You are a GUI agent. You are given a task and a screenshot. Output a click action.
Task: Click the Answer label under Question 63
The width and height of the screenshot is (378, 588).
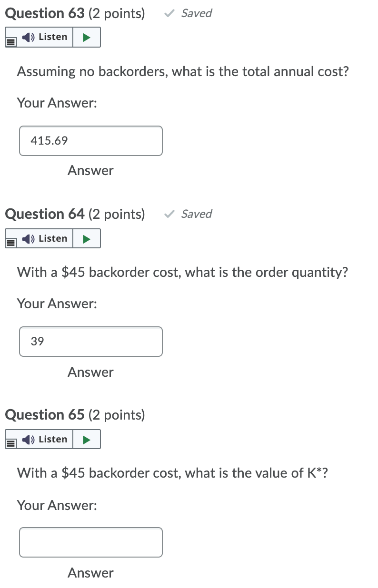(x=90, y=170)
